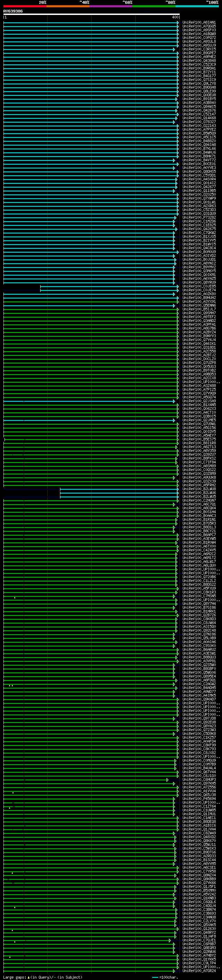Select hit label UniRef100_Q8LE99
Viewport: 222px width, 980px height.
coord(199,91)
